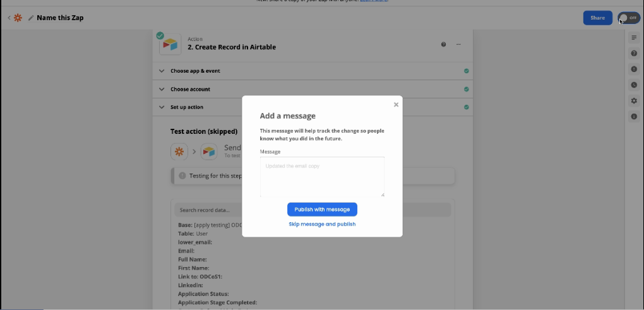The width and height of the screenshot is (644, 310).
Task: Click the Share button
Action: (x=597, y=18)
